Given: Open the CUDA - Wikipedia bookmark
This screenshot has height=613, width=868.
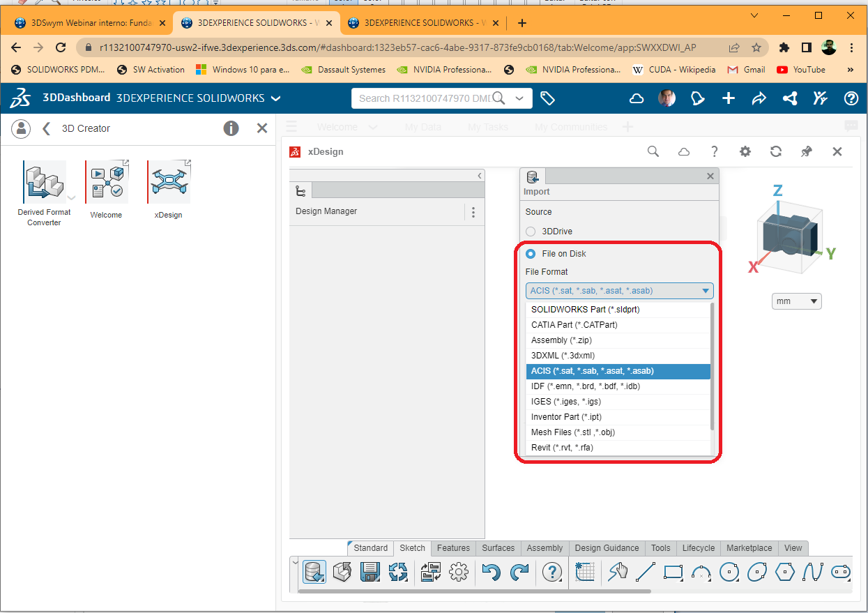Looking at the screenshot, I should pos(674,70).
